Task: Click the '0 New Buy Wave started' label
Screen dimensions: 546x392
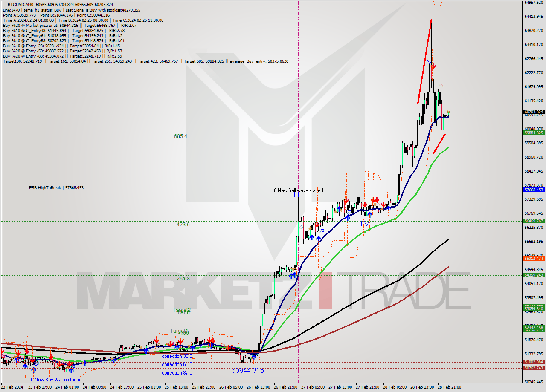Action: coord(56,379)
